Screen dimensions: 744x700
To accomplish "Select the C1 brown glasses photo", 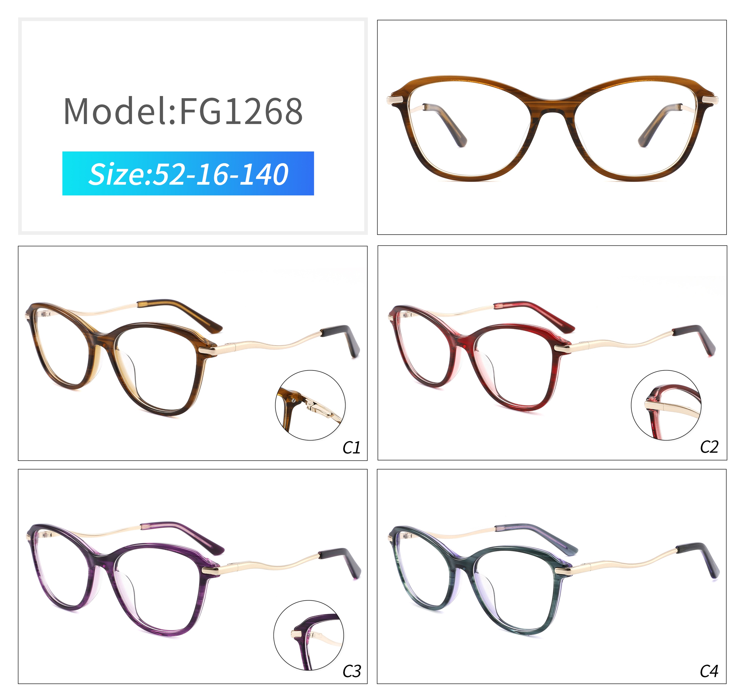I will (x=192, y=353).
